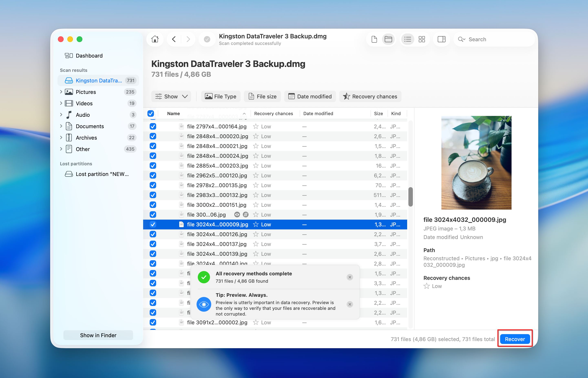Screen dimensions: 588x378
Task: Select Lost partition "NEW..." entry
Action: 98,174
